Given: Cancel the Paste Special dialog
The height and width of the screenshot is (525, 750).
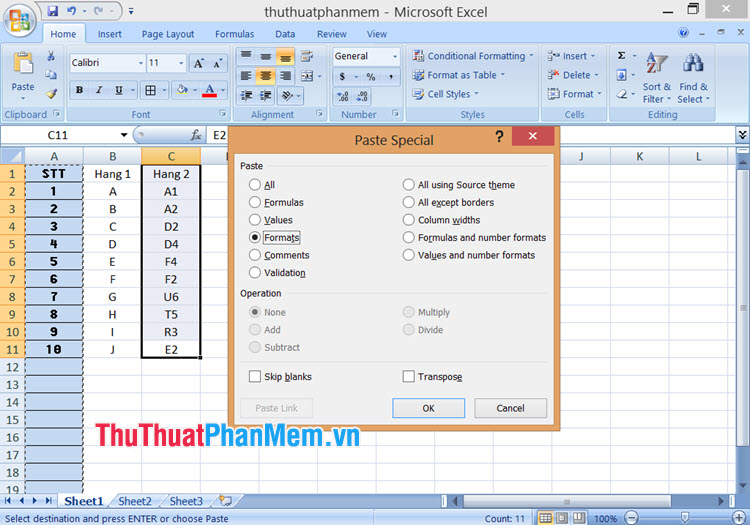Looking at the screenshot, I should pyautogui.click(x=510, y=408).
